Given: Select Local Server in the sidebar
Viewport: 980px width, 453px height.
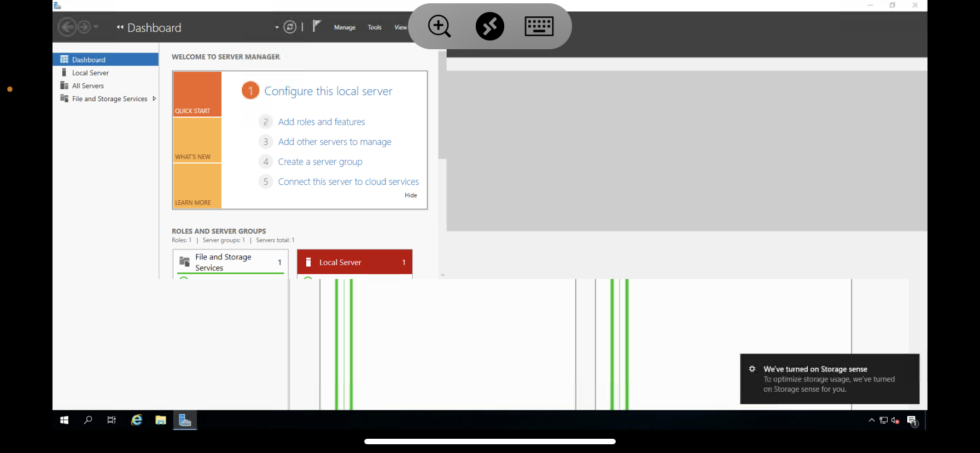Looking at the screenshot, I should click(x=90, y=73).
